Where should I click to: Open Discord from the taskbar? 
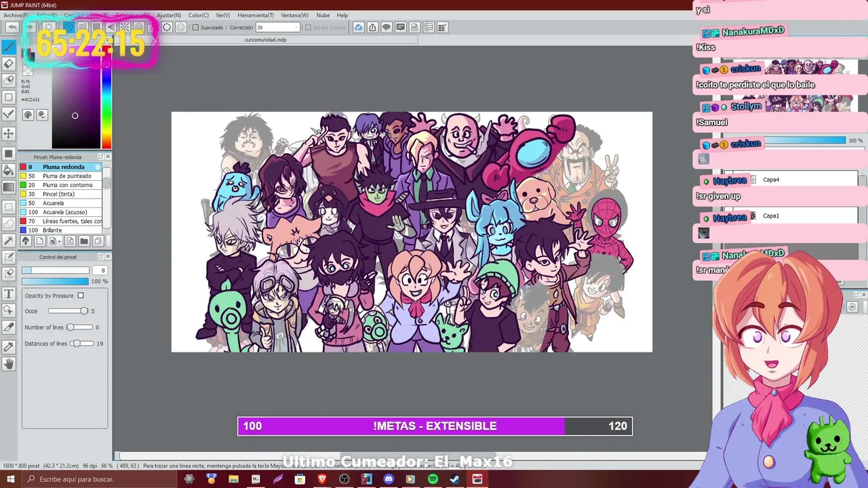point(389,479)
